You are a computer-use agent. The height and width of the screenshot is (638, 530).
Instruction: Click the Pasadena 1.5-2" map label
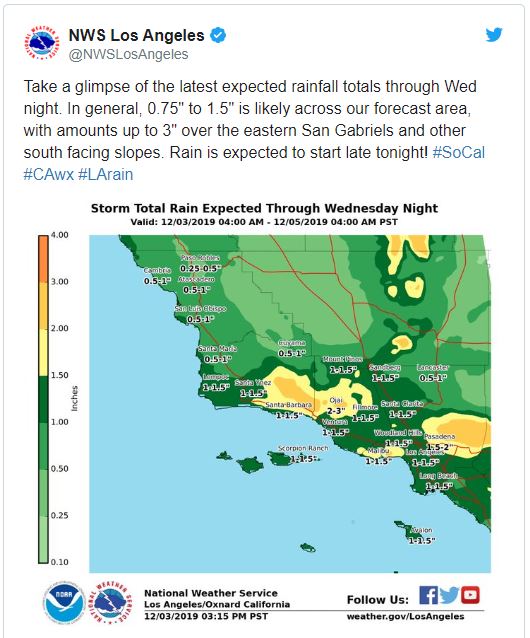click(440, 442)
